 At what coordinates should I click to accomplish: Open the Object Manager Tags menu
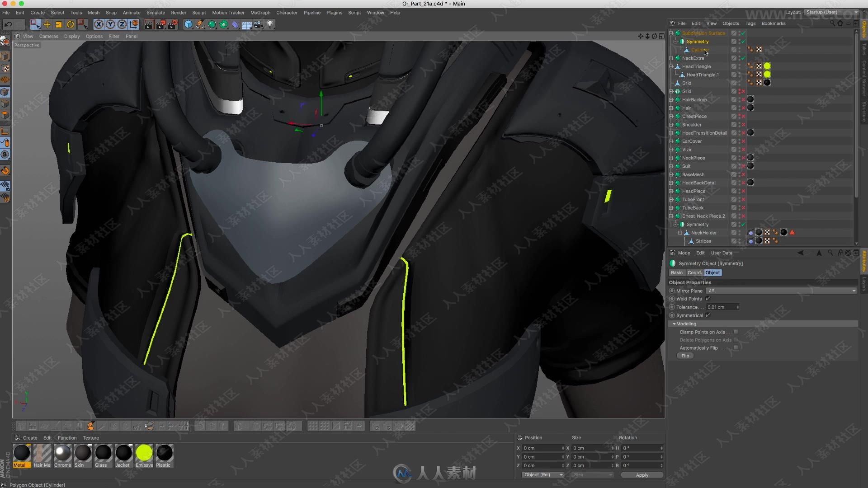tap(750, 23)
